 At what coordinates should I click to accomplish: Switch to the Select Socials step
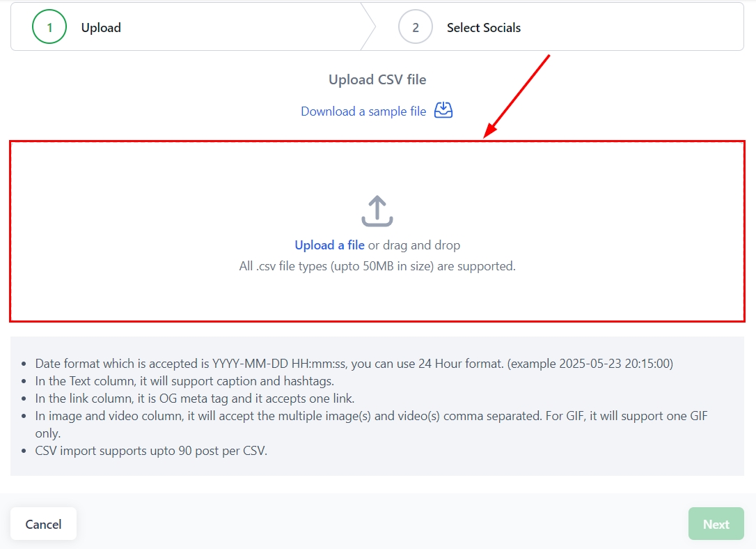[483, 28]
